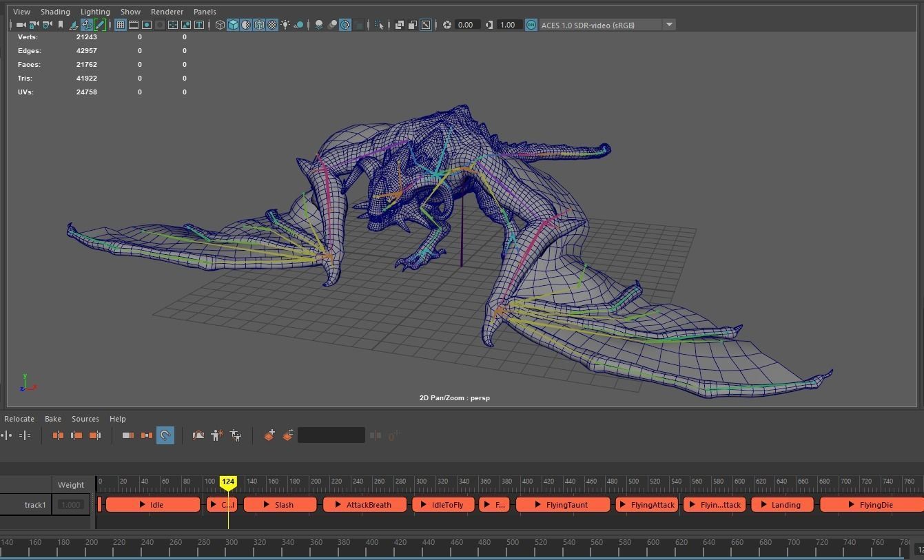The image size is (924, 560).
Task: Open the Panels menu
Action: (x=205, y=12)
